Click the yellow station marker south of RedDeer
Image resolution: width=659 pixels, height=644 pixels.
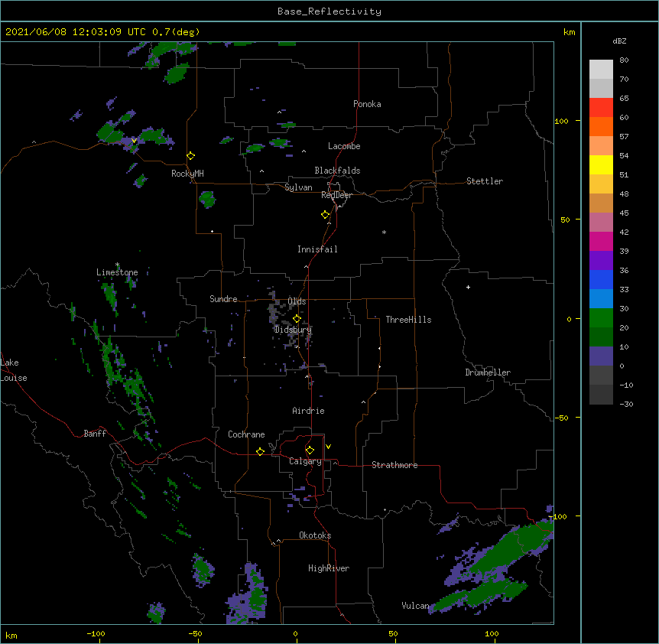click(x=326, y=215)
